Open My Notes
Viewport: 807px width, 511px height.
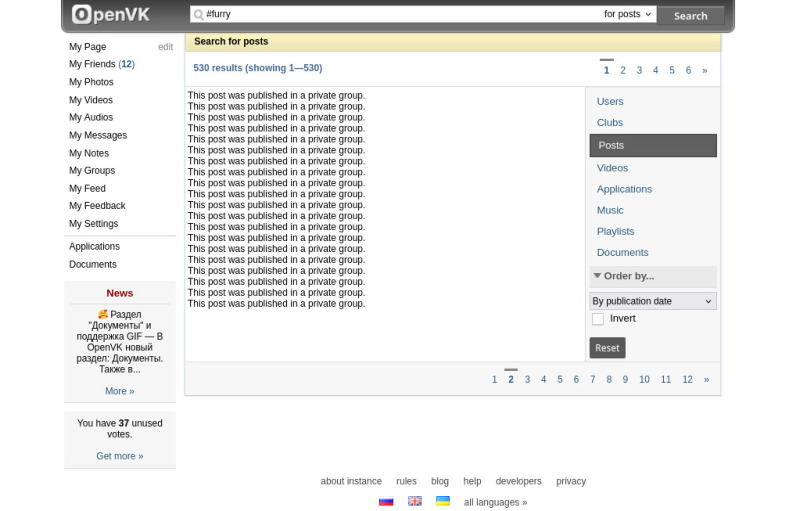click(89, 153)
